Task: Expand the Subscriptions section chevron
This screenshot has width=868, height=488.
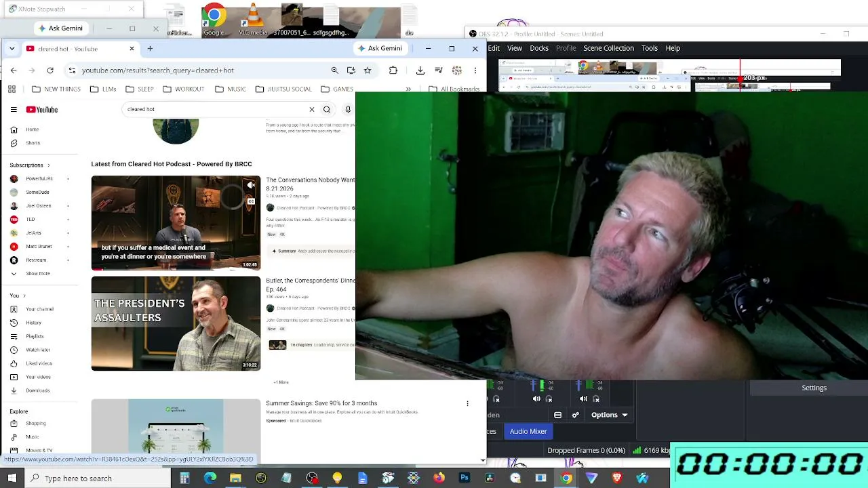Action: (x=48, y=165)
